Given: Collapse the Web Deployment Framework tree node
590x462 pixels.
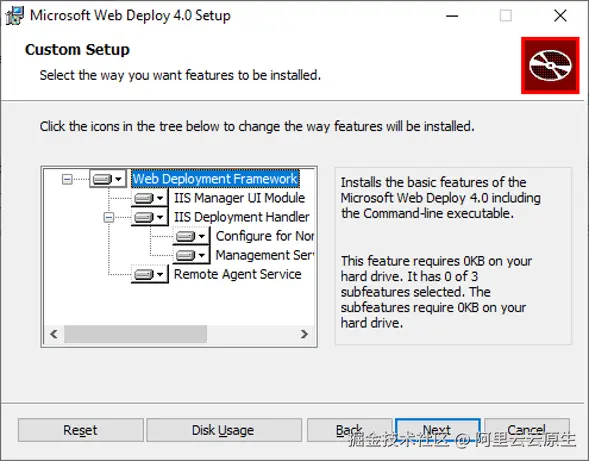Looking at the screenshot, I should tap(67, 179).
